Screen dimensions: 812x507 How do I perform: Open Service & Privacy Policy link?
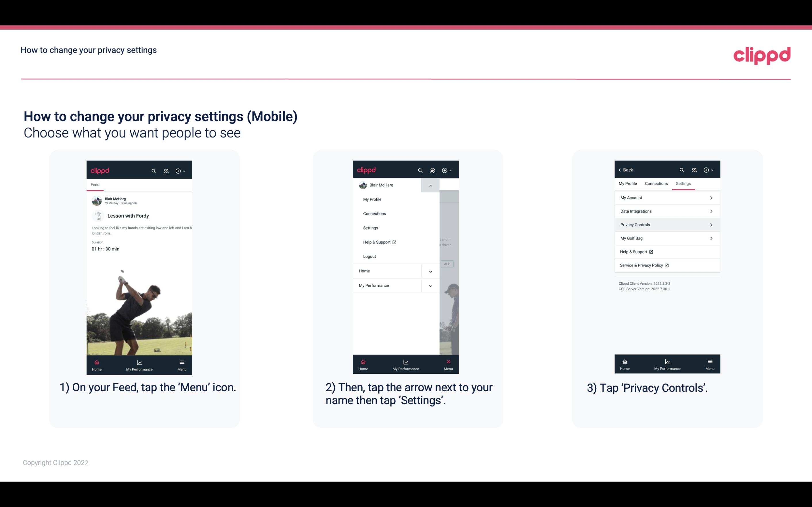[641, 265]
